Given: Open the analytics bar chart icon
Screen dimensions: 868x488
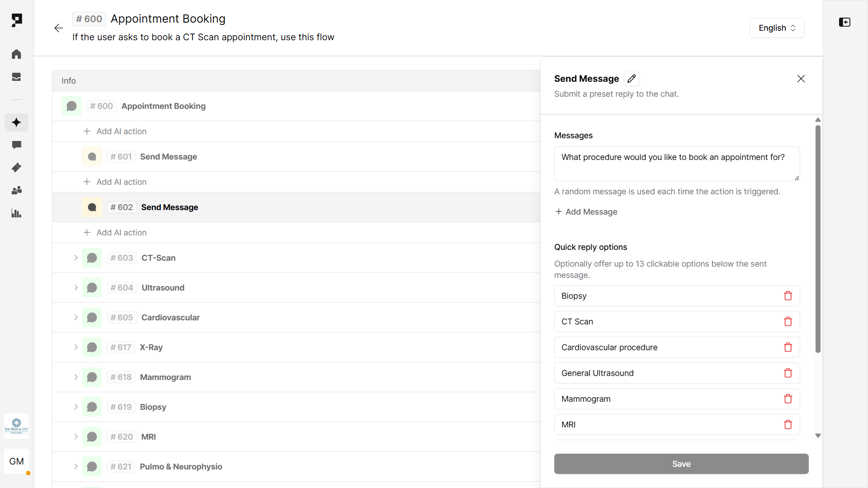Looking at the screenshot, I should pos(17,213).
